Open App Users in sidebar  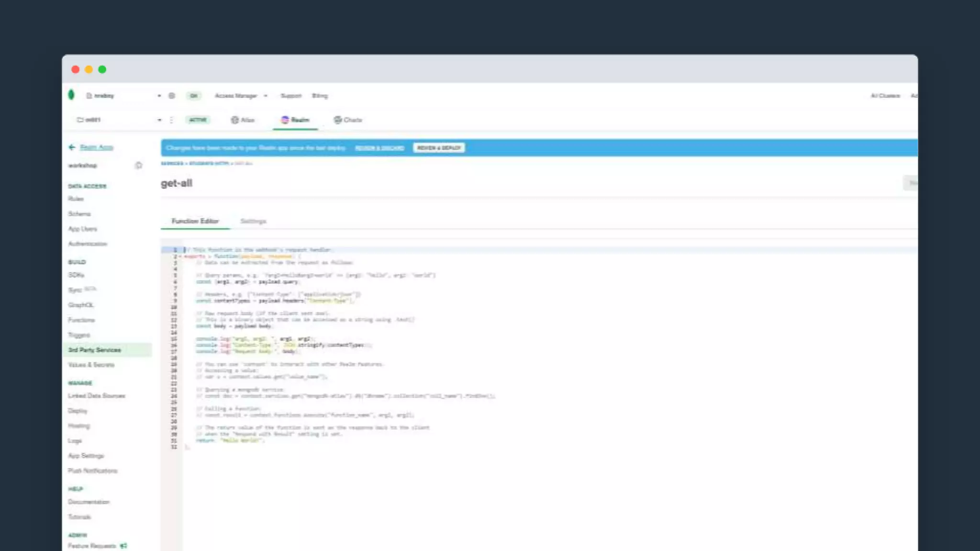coord(83,229)
